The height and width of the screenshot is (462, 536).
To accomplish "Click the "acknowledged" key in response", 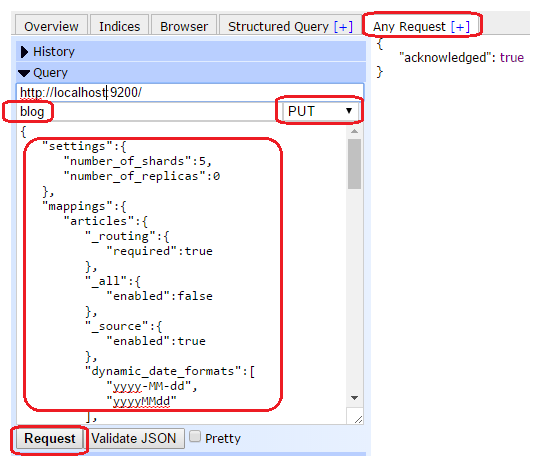I will pos(445,57).
